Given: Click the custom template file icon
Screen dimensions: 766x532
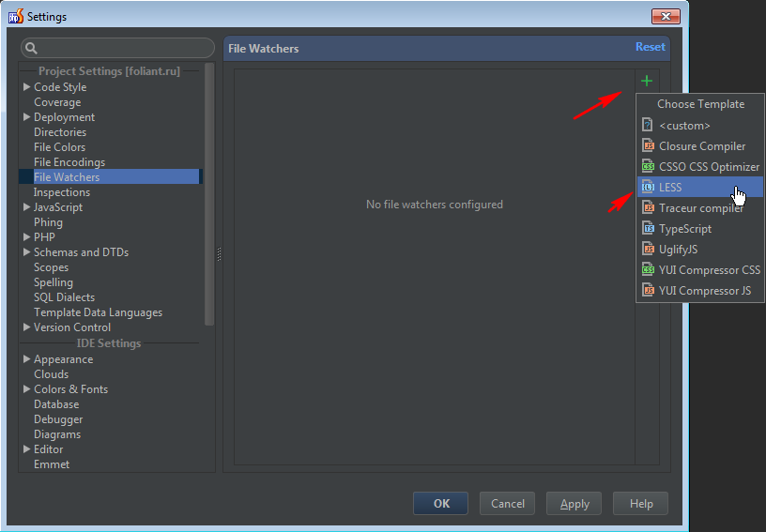Looking at the screenshot, I should click(x=648, y=125).
